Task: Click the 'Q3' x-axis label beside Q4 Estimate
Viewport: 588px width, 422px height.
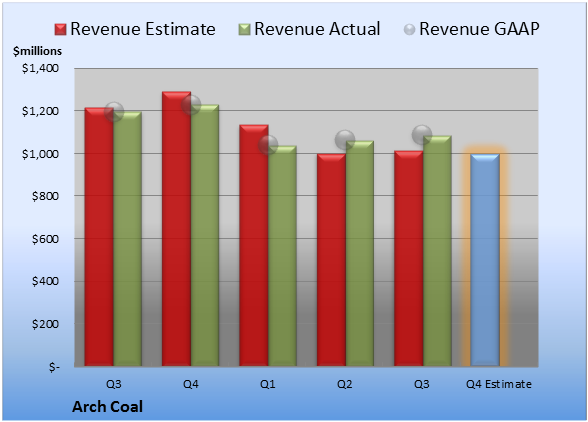Action: 422,384
